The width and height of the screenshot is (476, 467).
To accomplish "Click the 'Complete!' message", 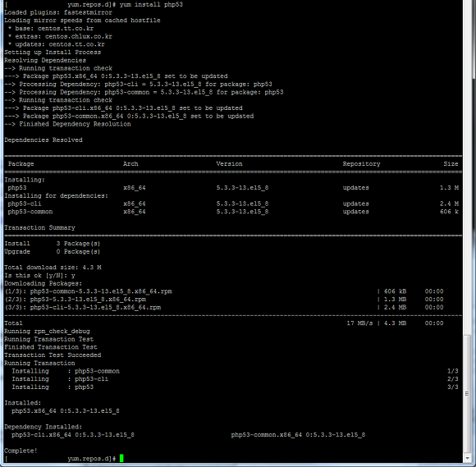I will [21, 451].
